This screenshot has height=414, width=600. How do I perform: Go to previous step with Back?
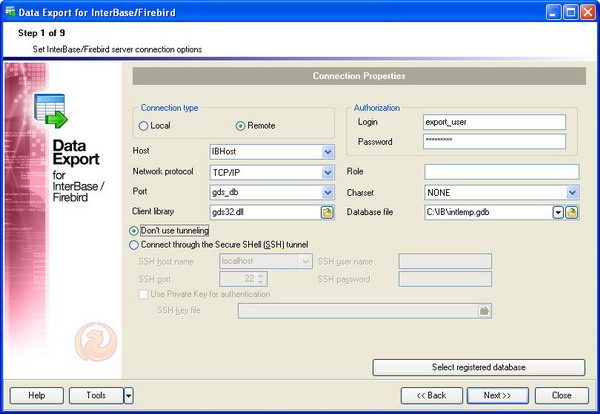coord(432,396)
